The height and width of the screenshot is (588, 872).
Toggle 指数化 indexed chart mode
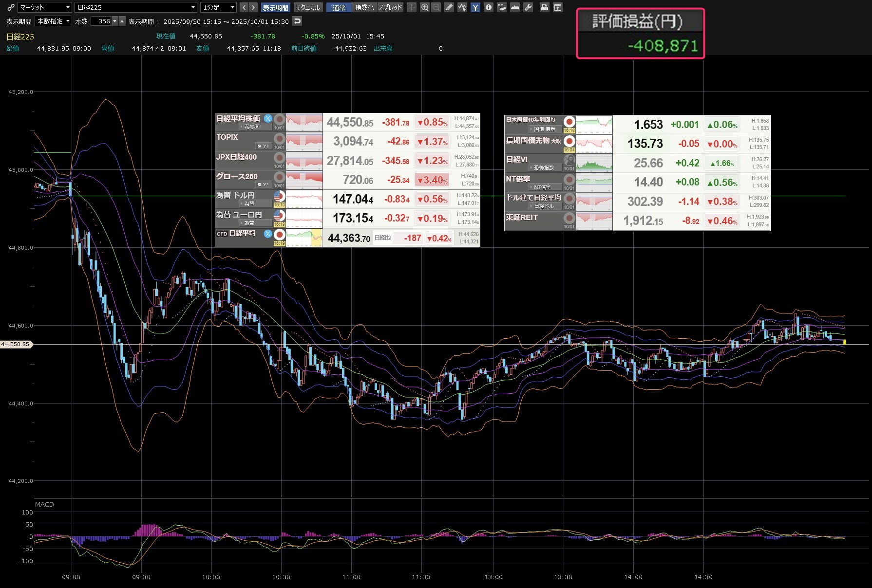pyautogui.click(x=364, y=7)
